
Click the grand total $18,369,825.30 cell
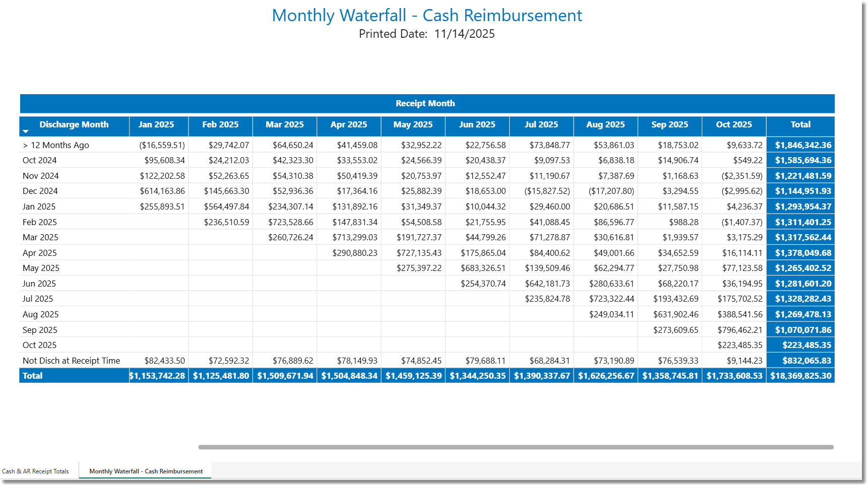coord(800,375)
